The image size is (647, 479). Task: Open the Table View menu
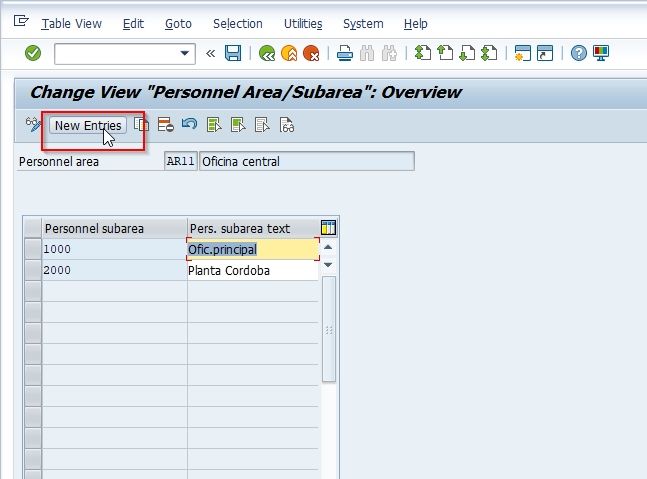[71, 24]
